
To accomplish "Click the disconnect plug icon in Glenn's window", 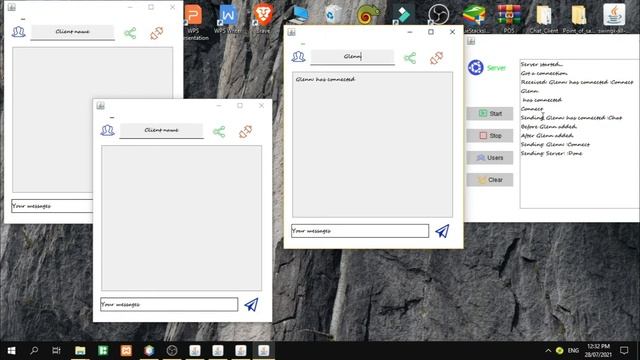I will 436,58.
